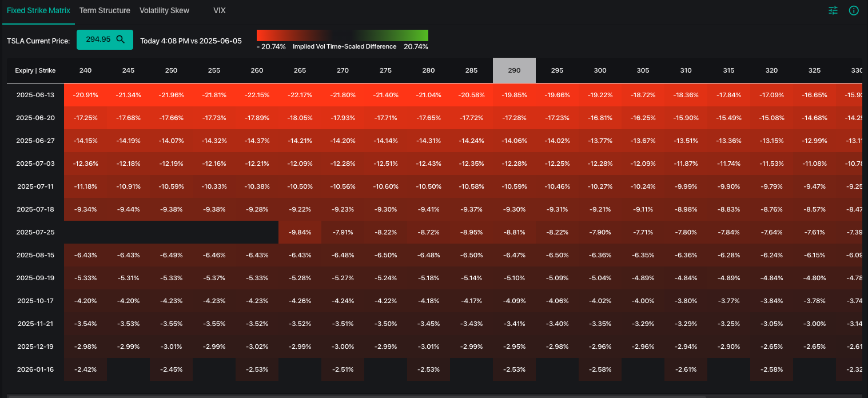Click the 2025-08-15 expiry row label
The image size is (868, 398).
tap(35, 255)
